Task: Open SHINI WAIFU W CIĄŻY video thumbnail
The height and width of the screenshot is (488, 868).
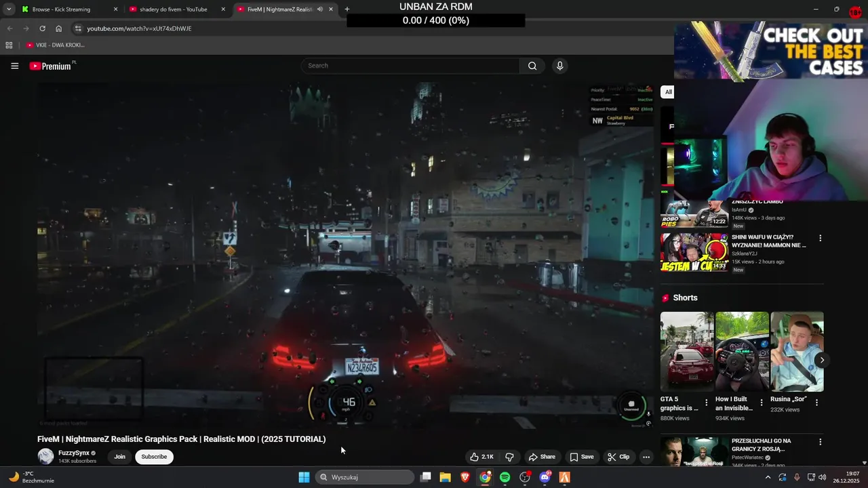Action: [694, 252]
